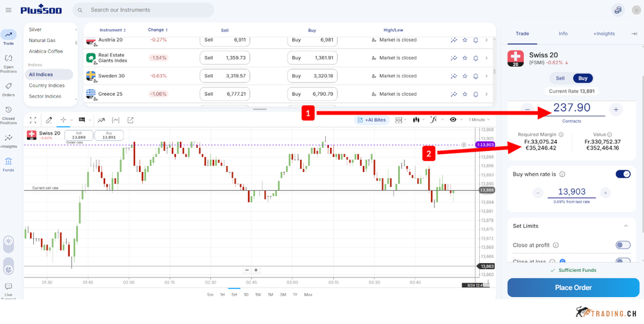Increase contracts amount with plus button

[615, 109]
